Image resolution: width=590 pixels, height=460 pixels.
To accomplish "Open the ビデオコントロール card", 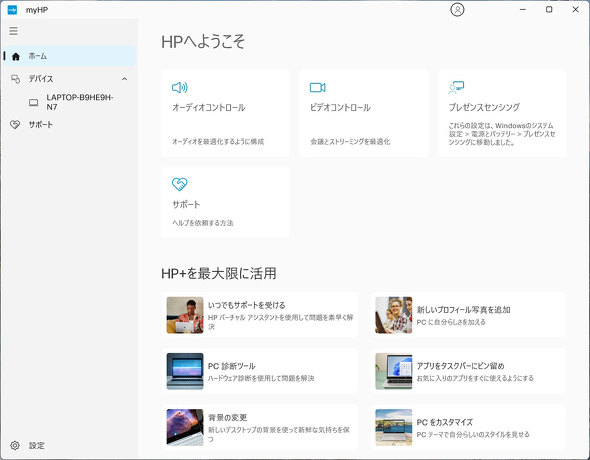I will coord(364,113).
